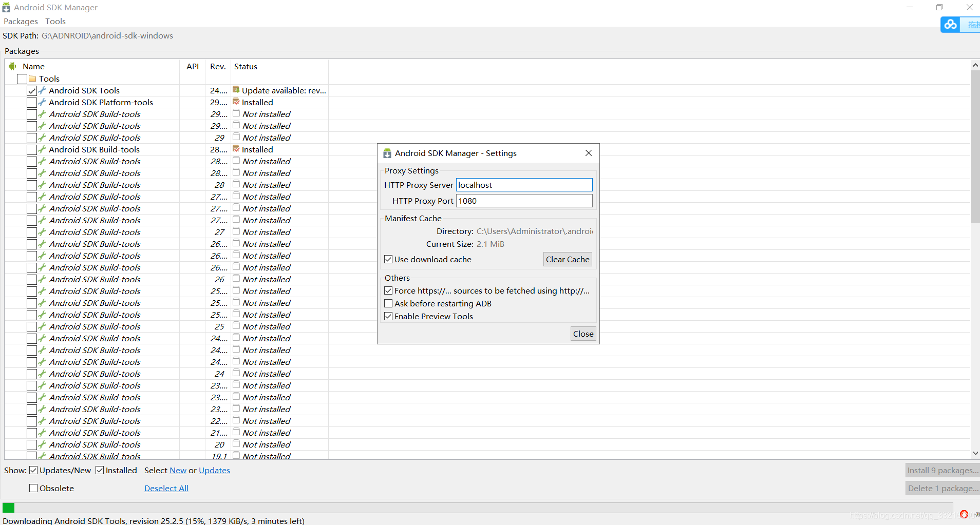The width and height of the screenshot is (980, 525).
Task: Click the Update available status icon for SDK Tools
Action: point(236,90)
